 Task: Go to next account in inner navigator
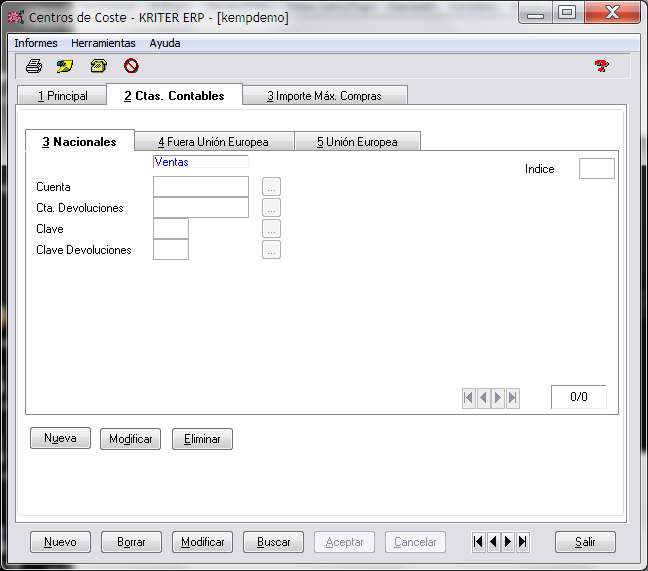498,398
